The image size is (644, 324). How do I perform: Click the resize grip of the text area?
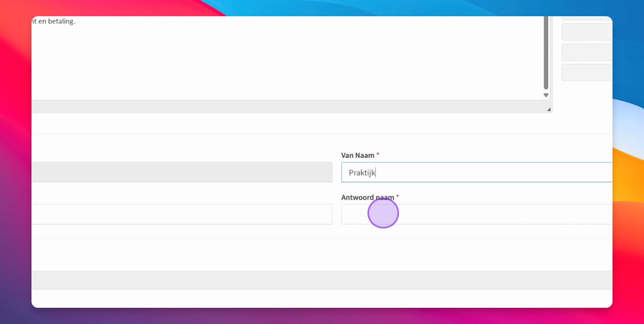549,109
